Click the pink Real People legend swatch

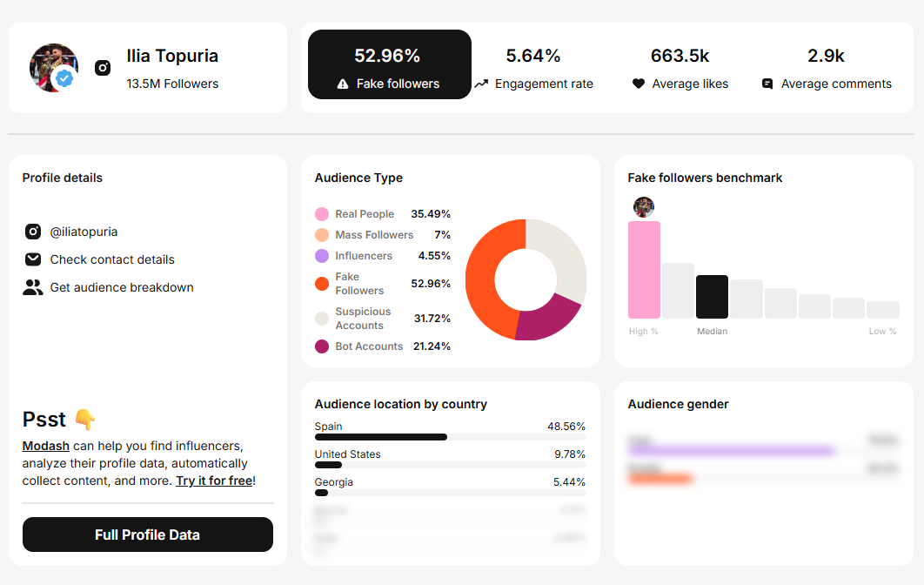coord(322,213)
